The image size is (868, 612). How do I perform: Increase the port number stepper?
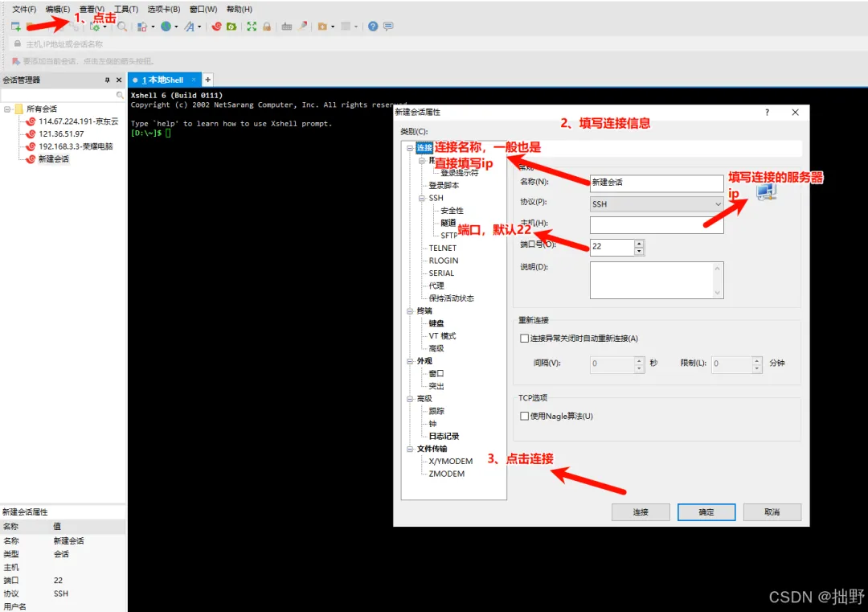click(x=639, y=243)
